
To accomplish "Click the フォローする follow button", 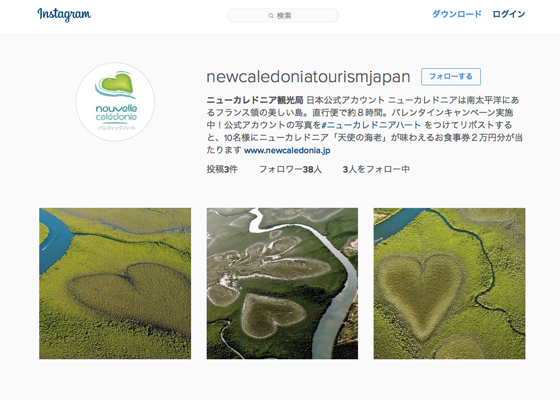I will click(x=451, y=77).
